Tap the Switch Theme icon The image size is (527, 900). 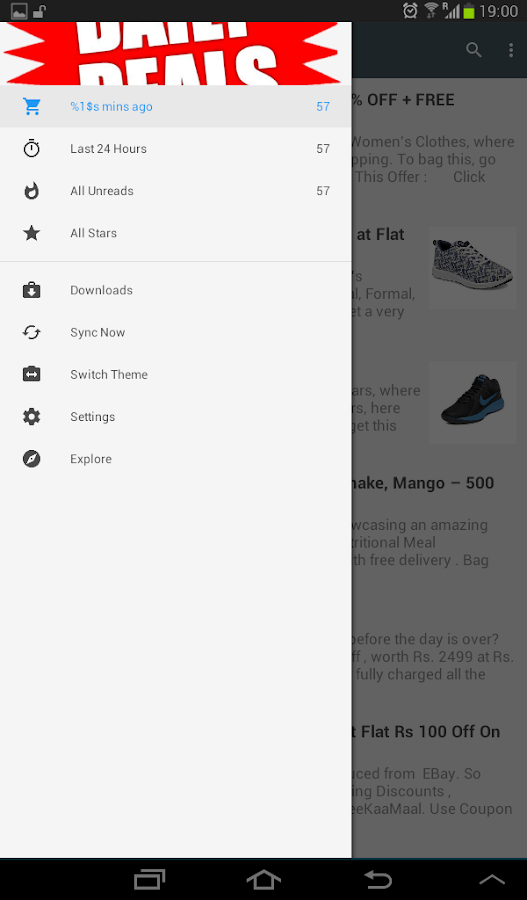(x=32, y=374)
